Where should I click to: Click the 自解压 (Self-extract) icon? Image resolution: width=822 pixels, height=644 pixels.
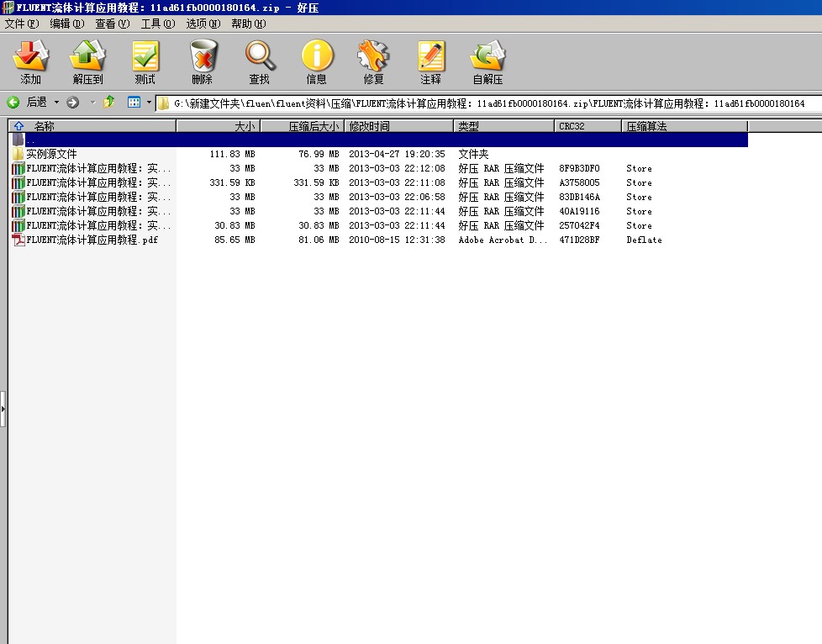[487, 62]
